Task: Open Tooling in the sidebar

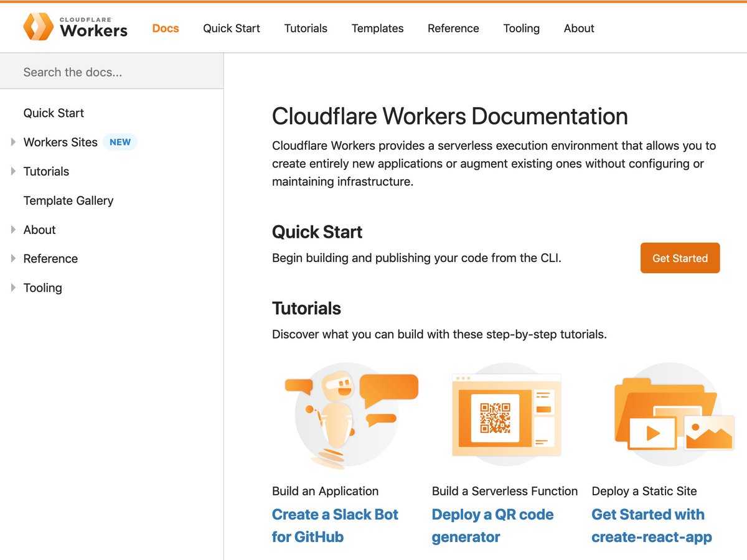Action: [43, 287]
